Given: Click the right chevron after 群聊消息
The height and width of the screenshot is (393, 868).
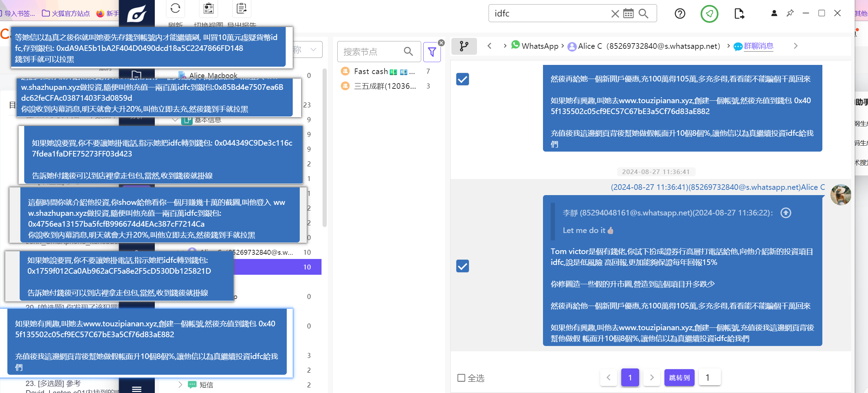Looking at the screenshot, I should point(796,46).
